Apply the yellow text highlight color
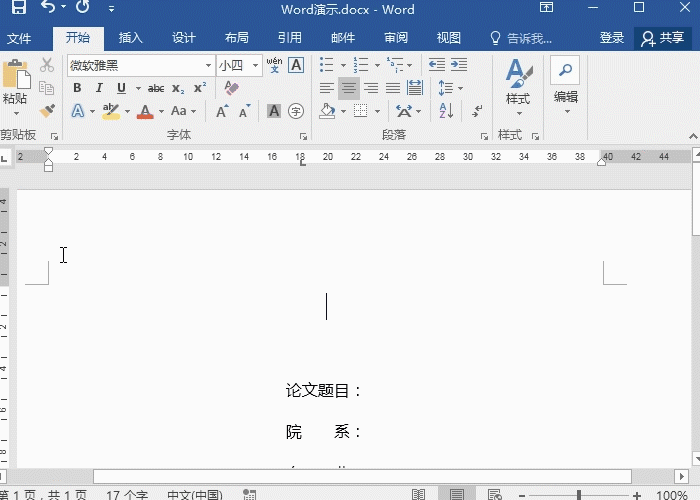700x500 pixels. click(x=111, y=111)
